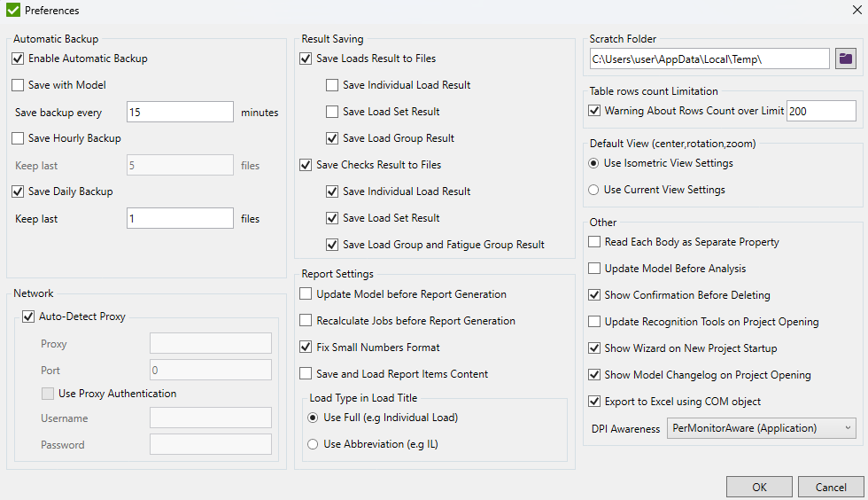Click the Scratch Folder path field
The height and width of the screenshot is (500, 868).
pos(709,59)
